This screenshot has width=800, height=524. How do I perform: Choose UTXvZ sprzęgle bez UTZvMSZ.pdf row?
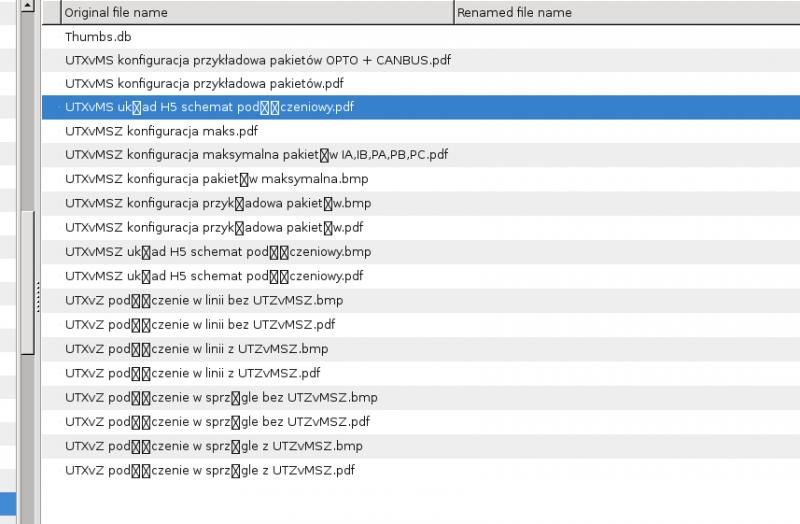pyautogui.click(x=217, y=421)
